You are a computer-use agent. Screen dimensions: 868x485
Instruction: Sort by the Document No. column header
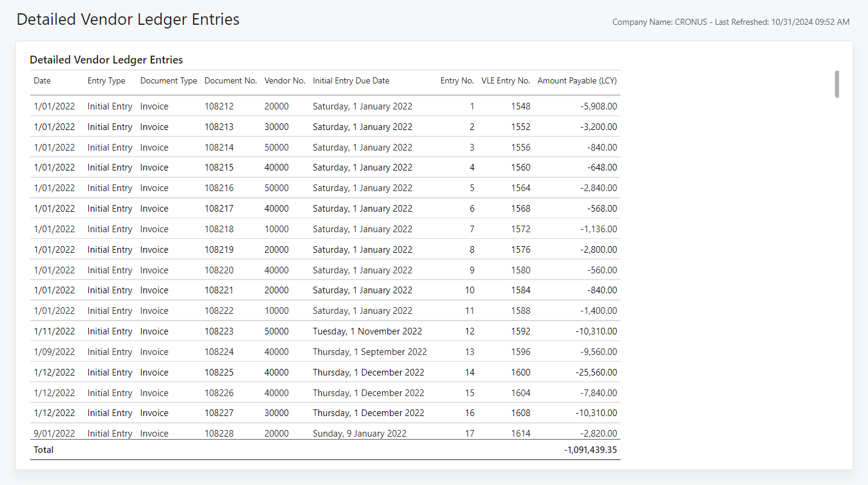pos(231,80)
